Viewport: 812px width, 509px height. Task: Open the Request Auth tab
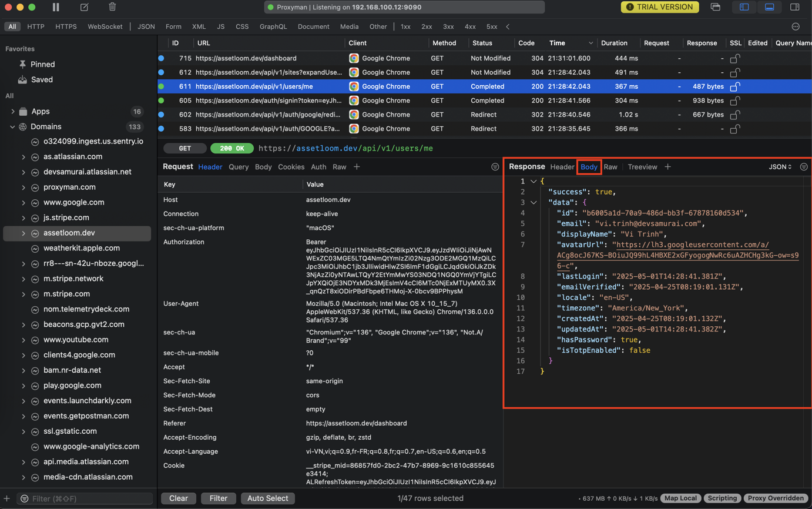point(318,167)
